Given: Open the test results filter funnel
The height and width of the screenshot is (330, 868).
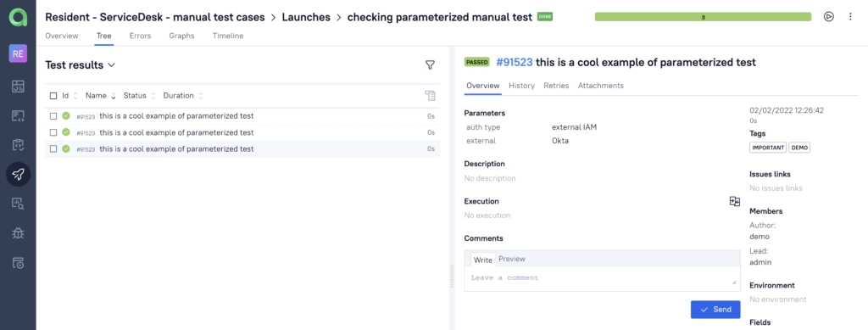Looking at the screenshot, I should point(430,65).
